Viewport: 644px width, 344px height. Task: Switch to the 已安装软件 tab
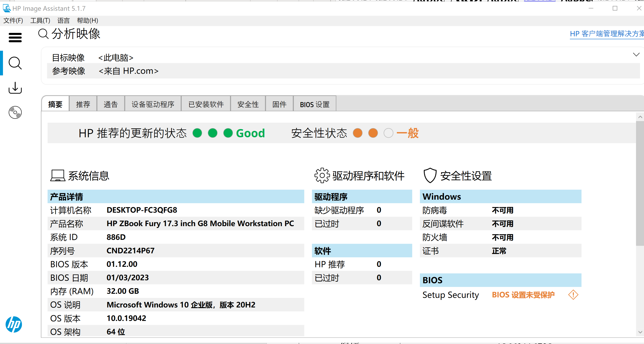(x=206, y=104)
